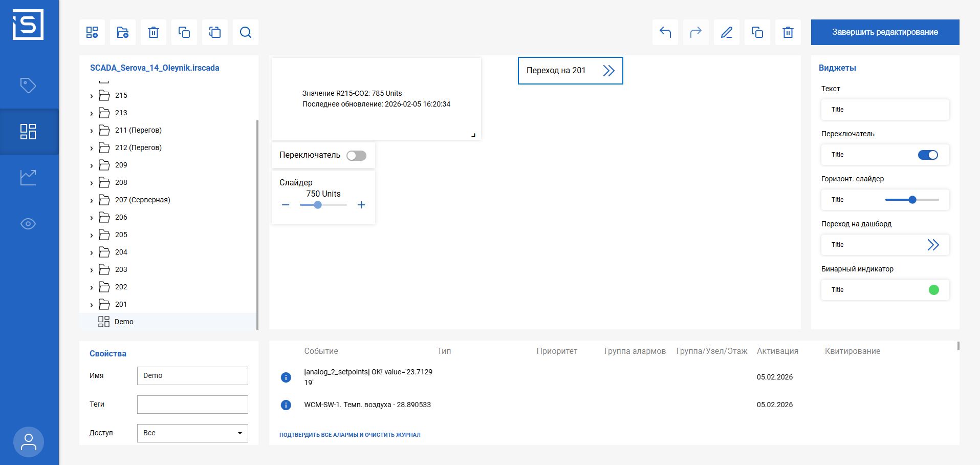Click the redo arrow icon
Screen dimensions: 980x465
pos(696,32)
